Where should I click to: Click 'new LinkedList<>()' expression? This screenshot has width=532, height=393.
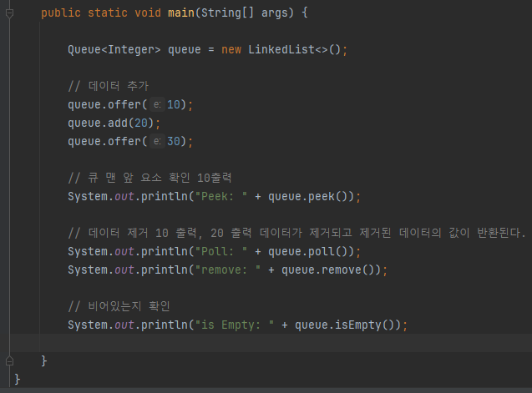click(281, 50)
